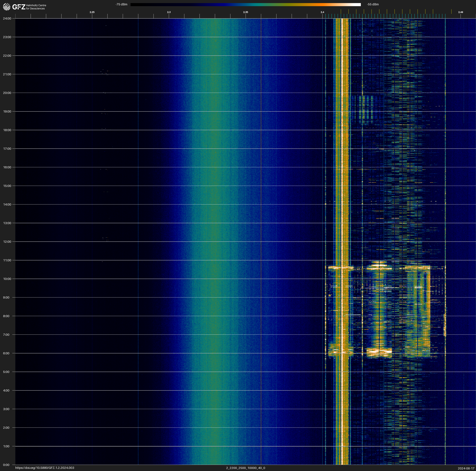Image resolution: width=476 pixels, height=471 pixels.
Task: Select the 2.25 frequency axis label
Action: click(92, 12)
